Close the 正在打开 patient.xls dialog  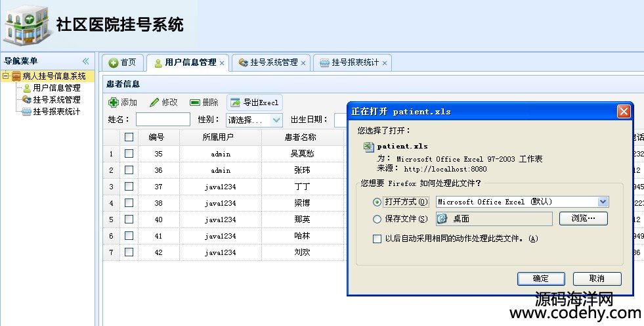click(x=624, y=111)
